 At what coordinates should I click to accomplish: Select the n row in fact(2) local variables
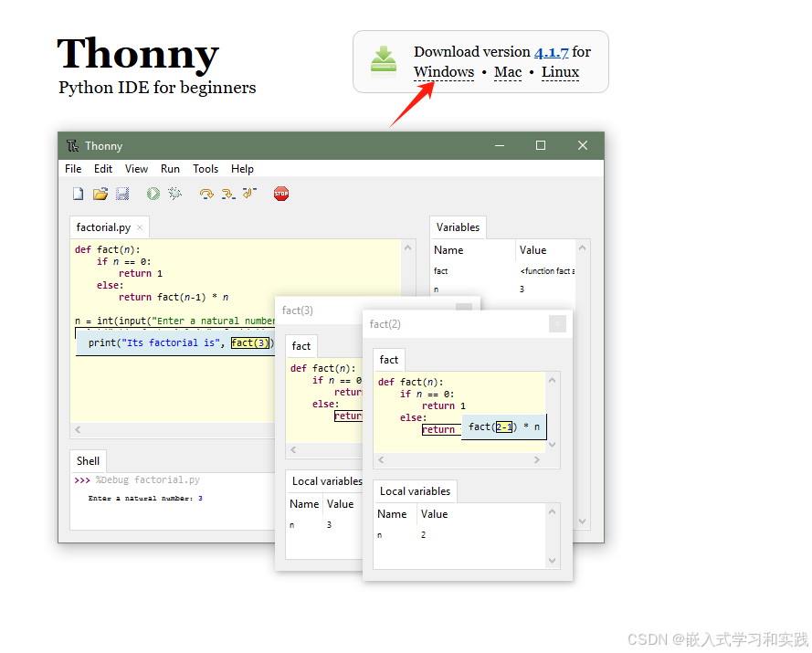click(x=459, y=535)
